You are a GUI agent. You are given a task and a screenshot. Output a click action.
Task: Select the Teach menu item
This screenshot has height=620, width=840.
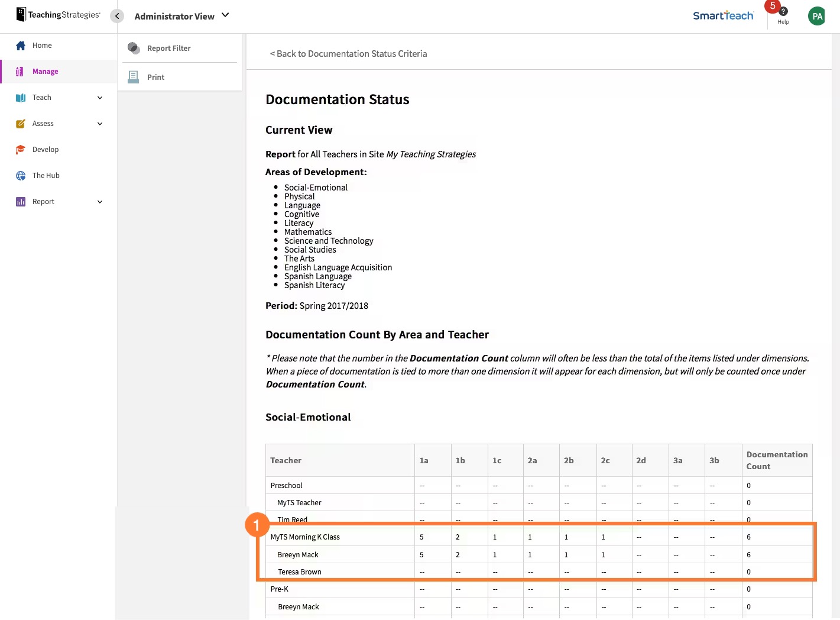41,97
